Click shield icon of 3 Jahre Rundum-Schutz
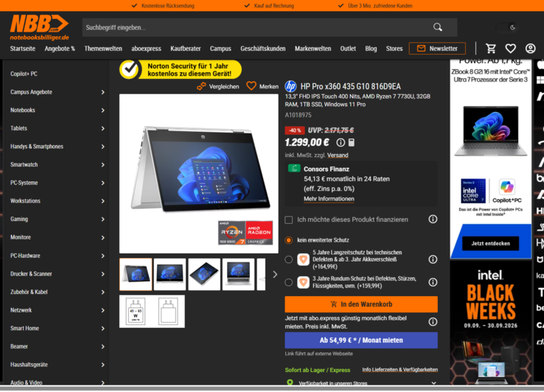The image size is (544, 392). 303,282
